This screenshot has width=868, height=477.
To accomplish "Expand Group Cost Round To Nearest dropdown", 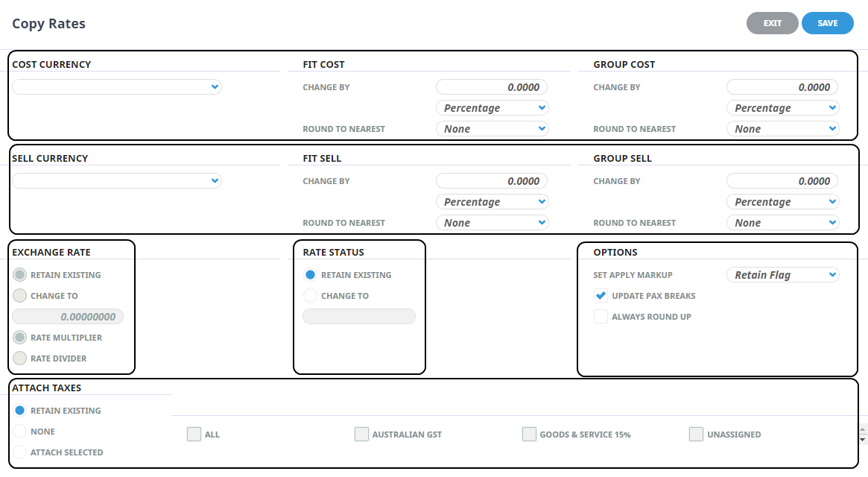I will point(782,129).
